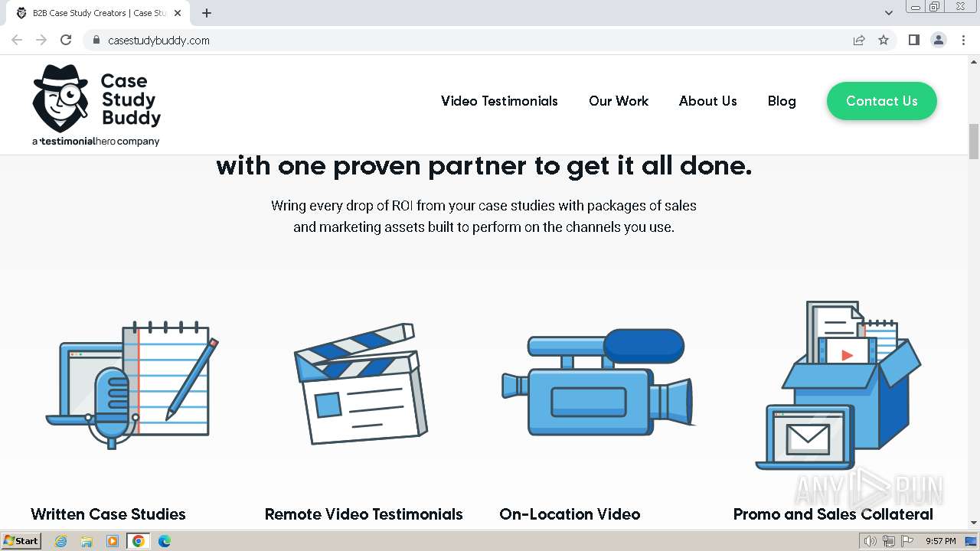Open the Case Study Buddy logo homepage link
This screenshot has width=980, height=551.
pos(96,105)
